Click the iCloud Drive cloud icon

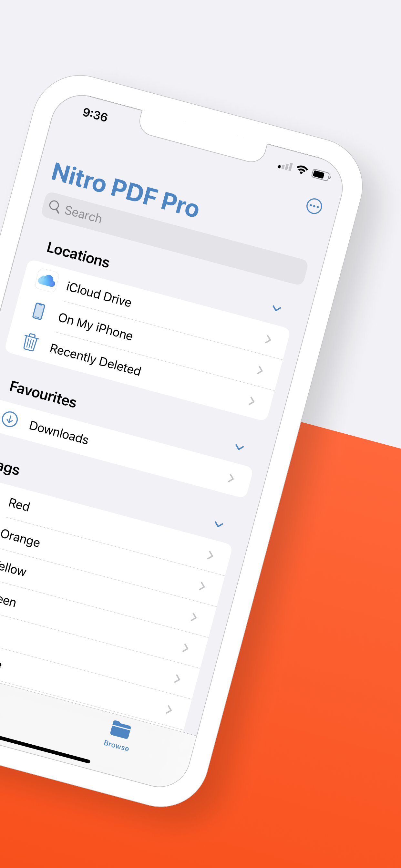coord(47,280)
